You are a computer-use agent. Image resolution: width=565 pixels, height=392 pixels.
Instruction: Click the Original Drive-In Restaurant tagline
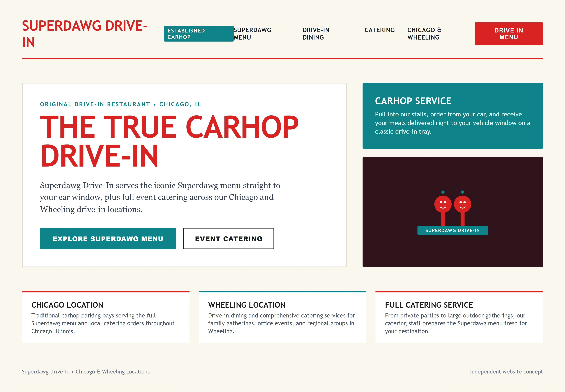[121, 104]
